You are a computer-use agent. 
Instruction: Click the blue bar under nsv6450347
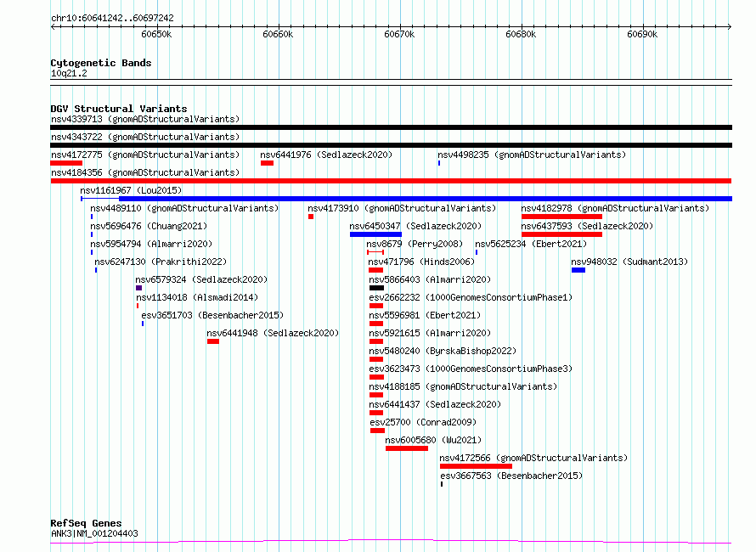click(375, 234)
